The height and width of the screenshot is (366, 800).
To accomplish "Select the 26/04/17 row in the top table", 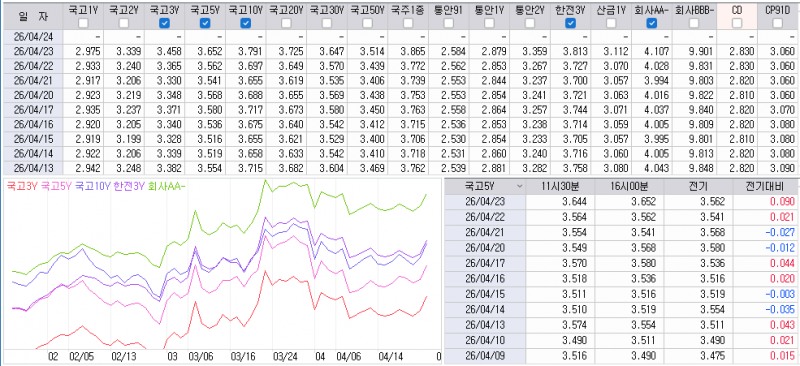I will coord(400,109).
